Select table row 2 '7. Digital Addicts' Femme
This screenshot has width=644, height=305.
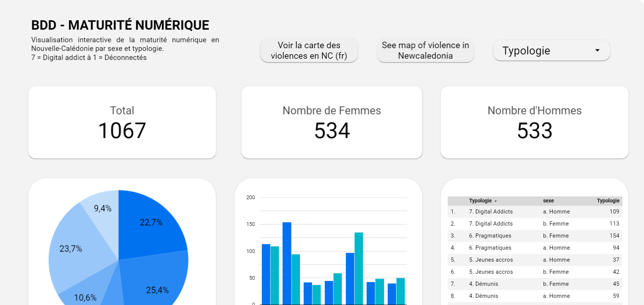tap(535, 224)
